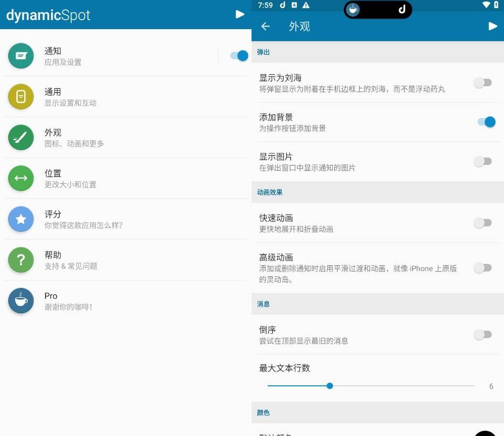504x436 pixels.
Task: Click the 位置 double-arrow icon
Action: 21,178
